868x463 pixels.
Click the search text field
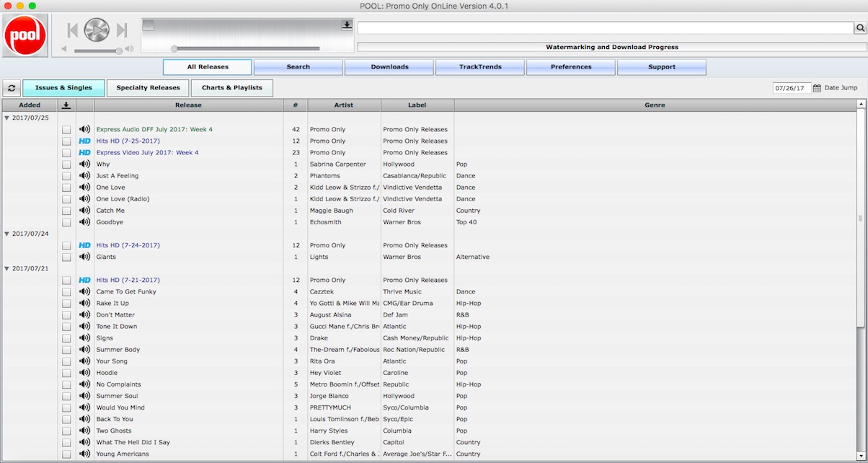(x=606, y=28)
